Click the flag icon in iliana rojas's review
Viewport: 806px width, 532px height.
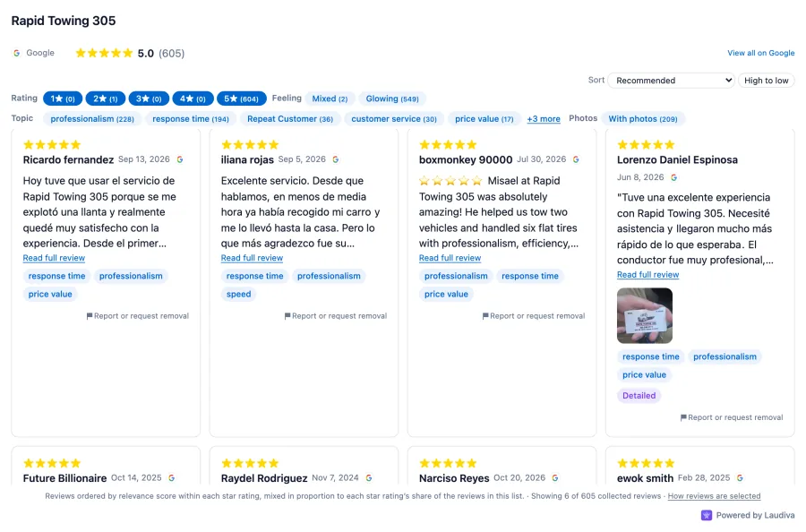(287, 316)
